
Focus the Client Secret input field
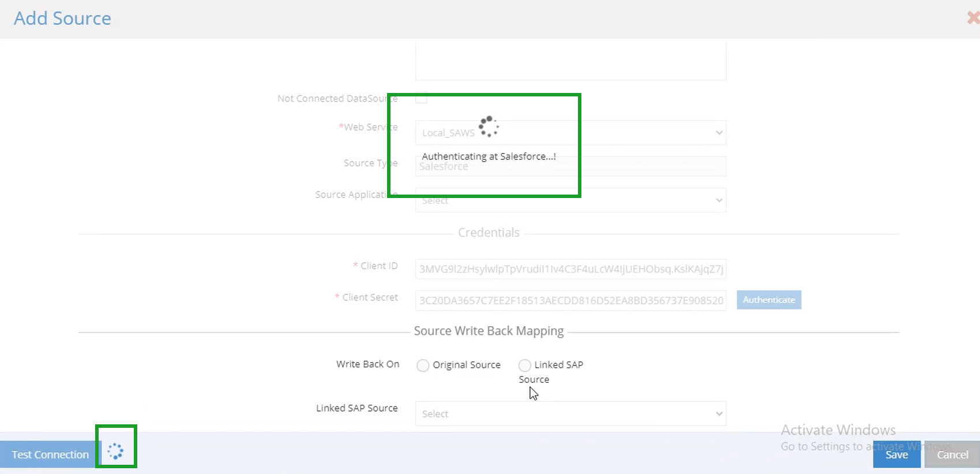(x=570, y=300)
